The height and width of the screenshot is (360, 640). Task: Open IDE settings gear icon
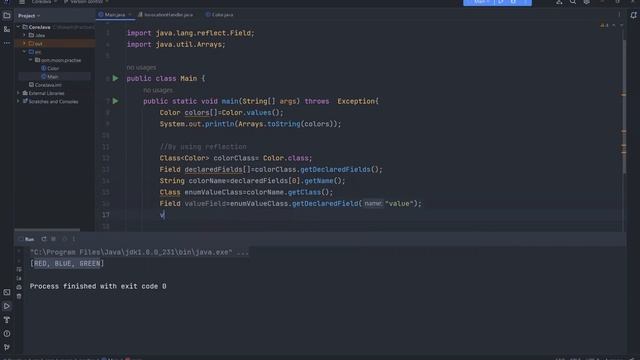point(587,2)
